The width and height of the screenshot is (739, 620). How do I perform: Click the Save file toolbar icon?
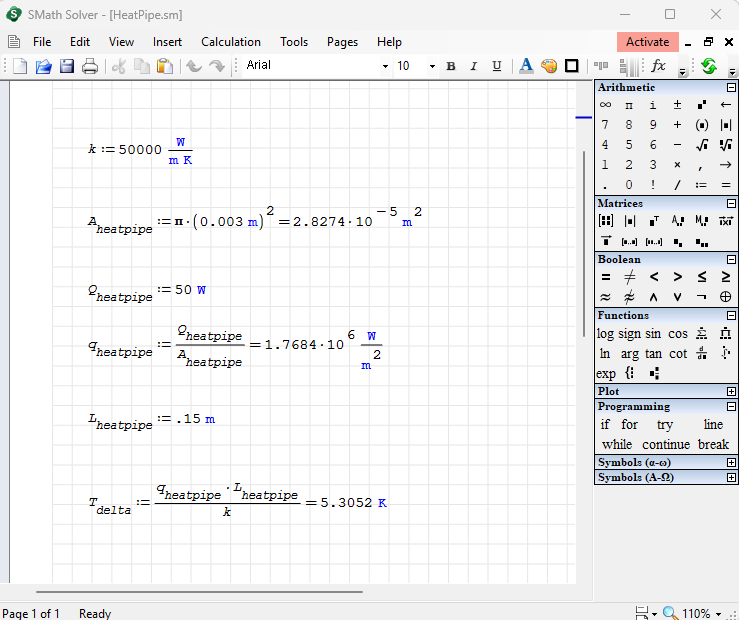(x=67, y=66)
